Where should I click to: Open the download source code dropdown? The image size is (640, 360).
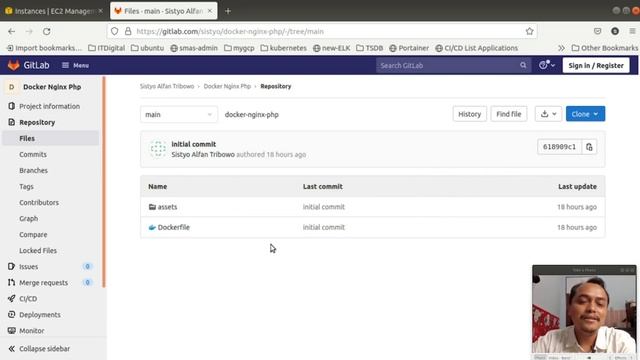click(548, 114)
